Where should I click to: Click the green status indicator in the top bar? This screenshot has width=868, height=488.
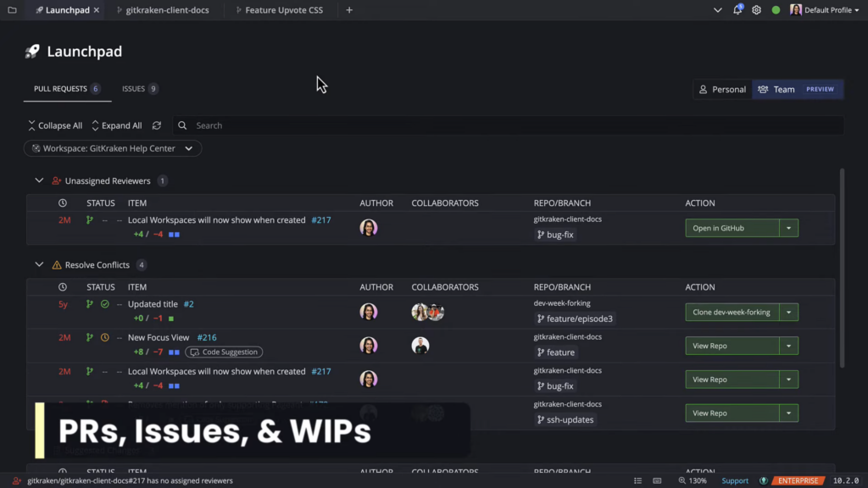point(776,10)
